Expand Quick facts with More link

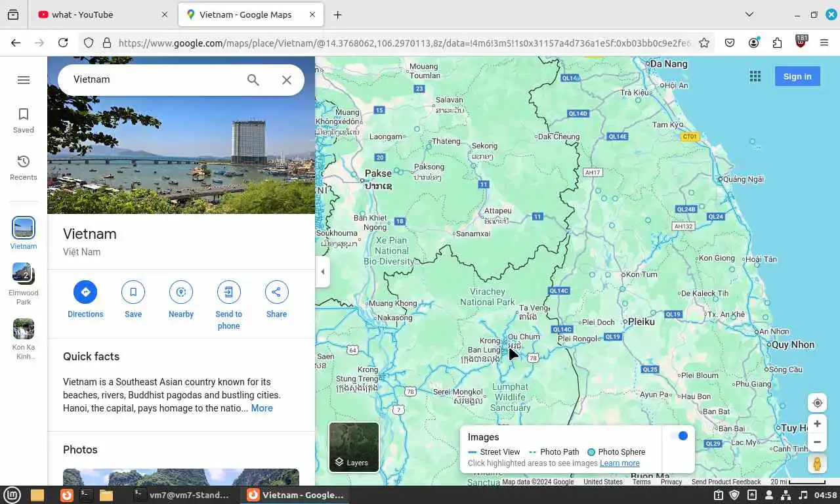262,408
